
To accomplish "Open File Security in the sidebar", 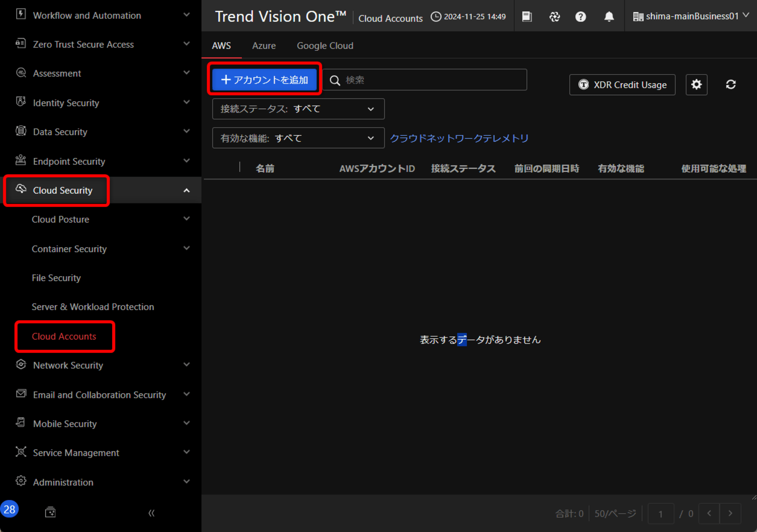I will click(x=56, y=278).
